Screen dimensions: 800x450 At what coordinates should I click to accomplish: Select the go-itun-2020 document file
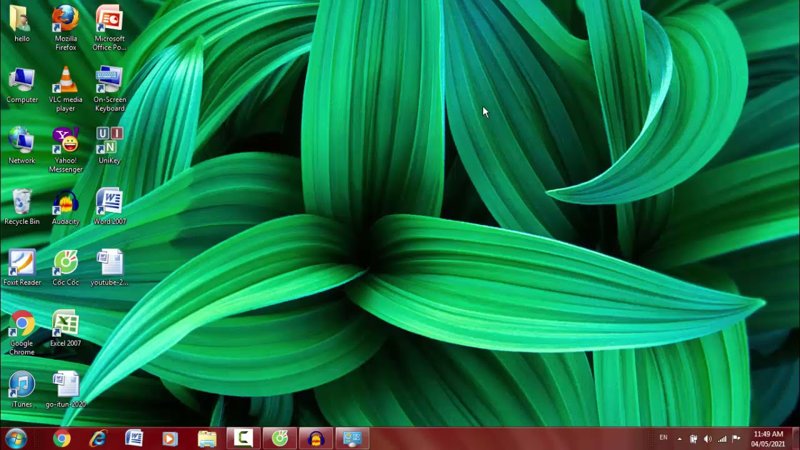point(65,389)
